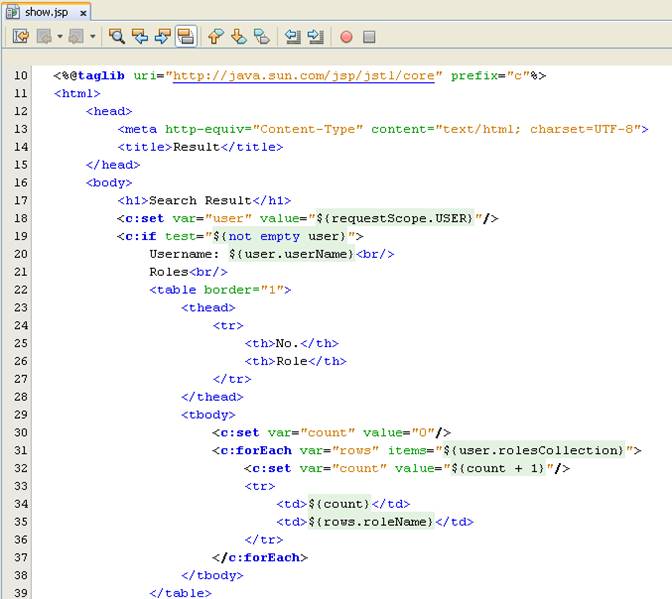Image resolution: width=672 pixels, height=599 pixels.
Task: Jump to last edit location icon
Action: tap(21, 36)
